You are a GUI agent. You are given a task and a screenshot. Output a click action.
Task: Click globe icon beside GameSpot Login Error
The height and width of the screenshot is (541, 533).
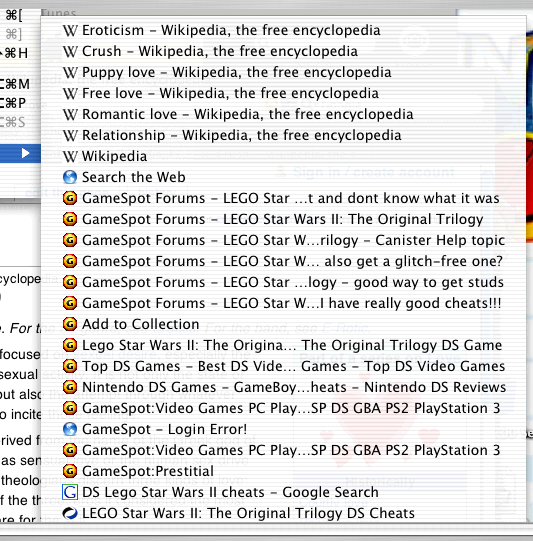pos(70,429)
